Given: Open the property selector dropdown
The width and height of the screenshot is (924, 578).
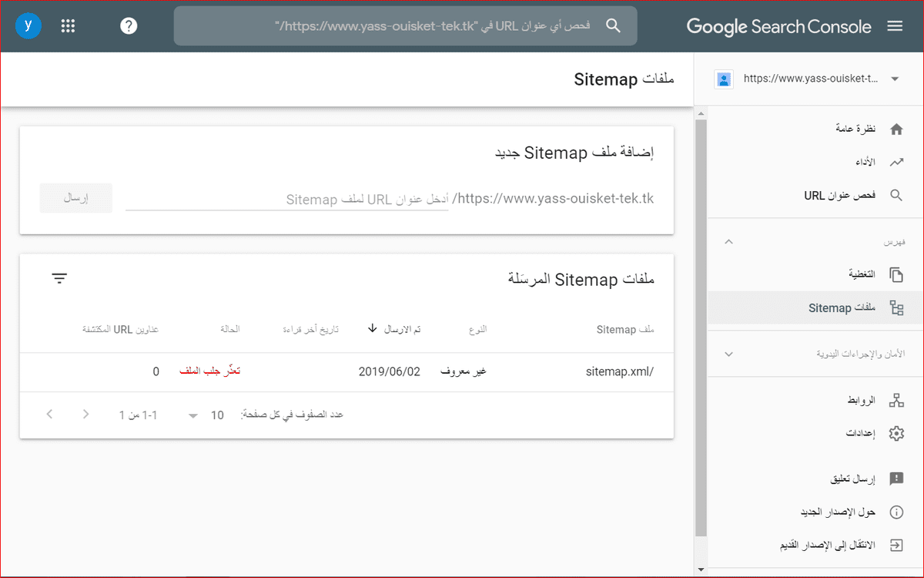Looking at the screenshot, I should click(x=894, y=79).
